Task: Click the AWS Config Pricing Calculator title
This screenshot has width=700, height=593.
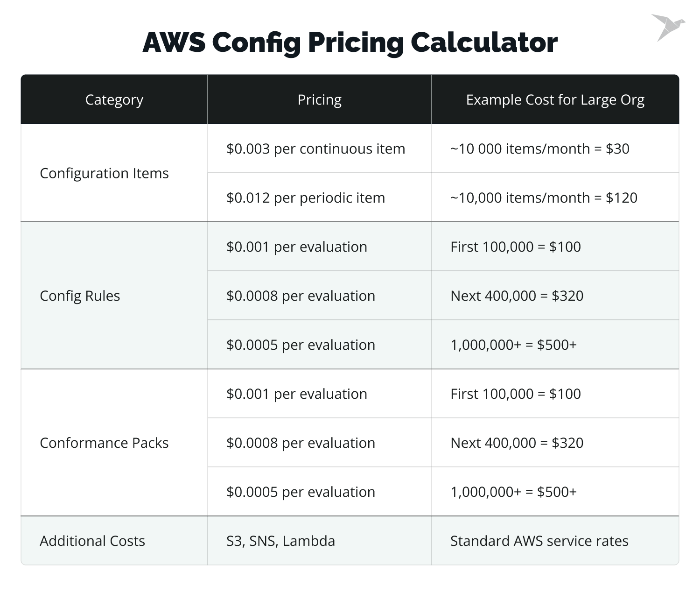Action: [350, 42]
